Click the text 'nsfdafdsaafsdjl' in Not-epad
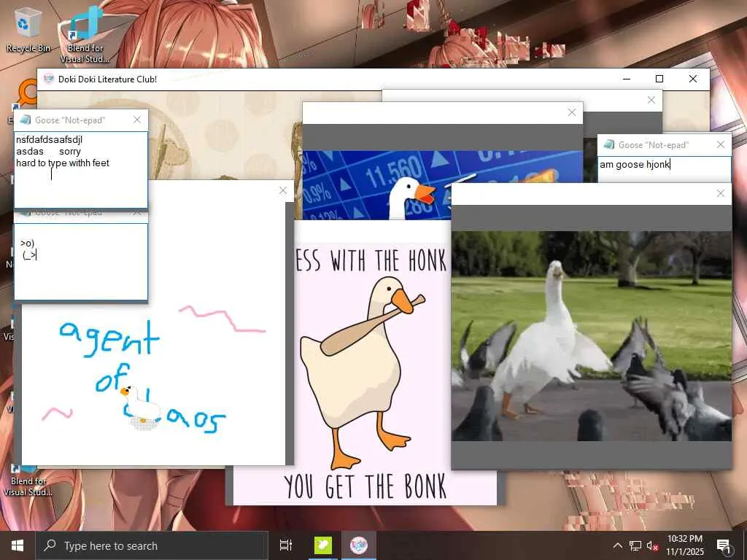The image size is (747, 560). (49, 139)
